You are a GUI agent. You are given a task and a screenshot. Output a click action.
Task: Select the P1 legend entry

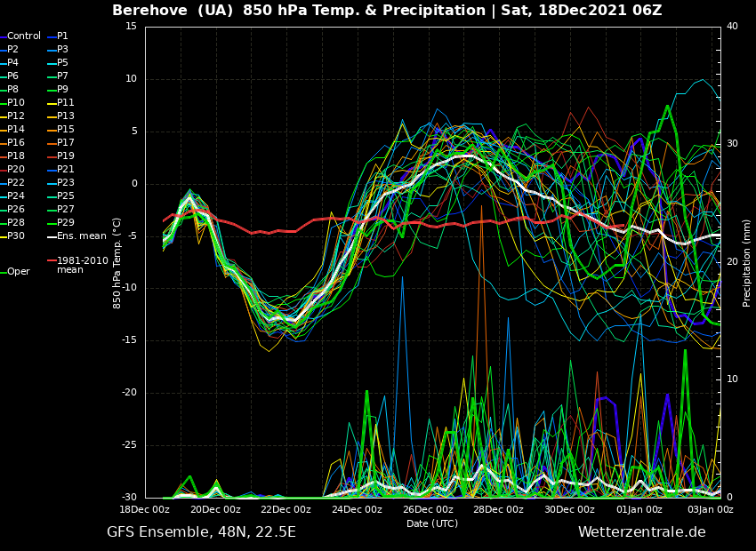[62, 36]
